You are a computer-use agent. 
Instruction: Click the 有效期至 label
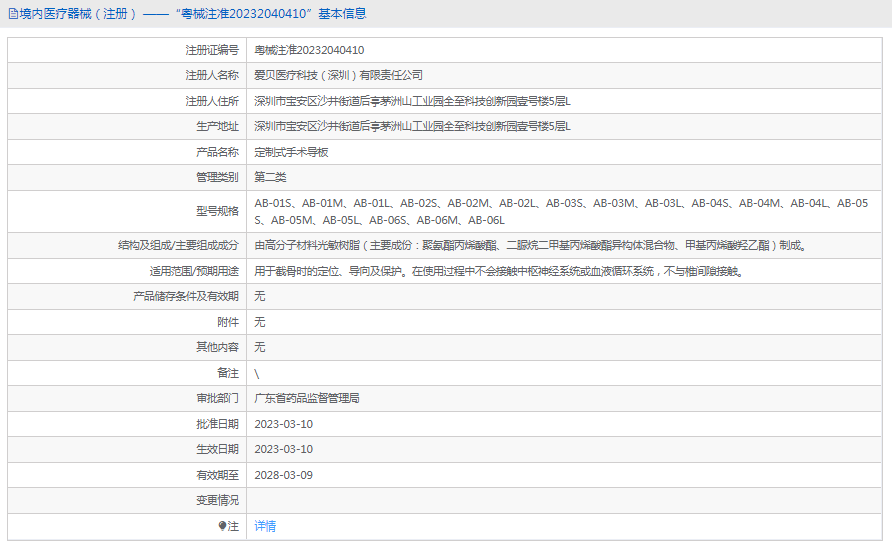tap(217, 475)
